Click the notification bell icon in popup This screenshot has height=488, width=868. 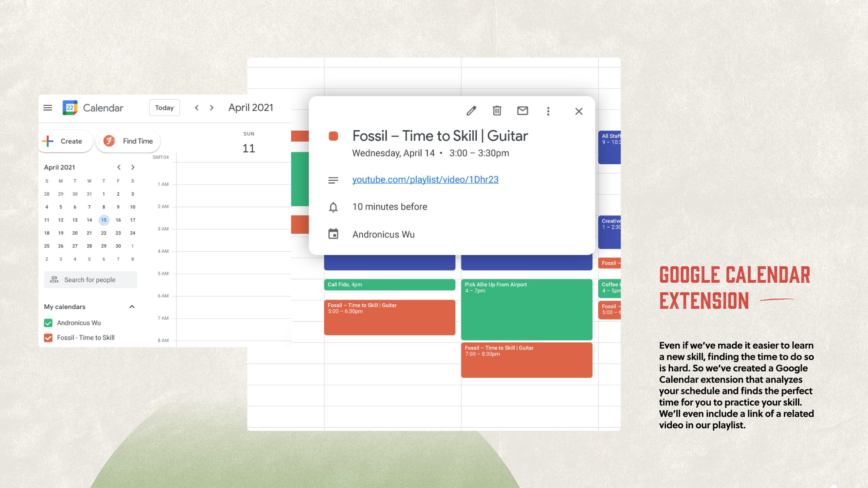[x=333, y=207]
